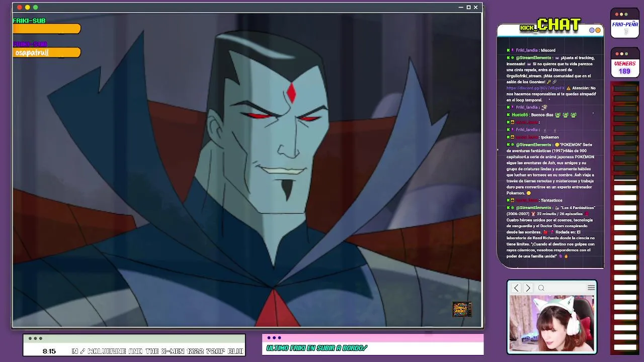The width and height of the screenshot is (644, 362).
Task: Click @StreamElements 'Los 4 Fantásticos' message
Action: [x=551, y=232]
